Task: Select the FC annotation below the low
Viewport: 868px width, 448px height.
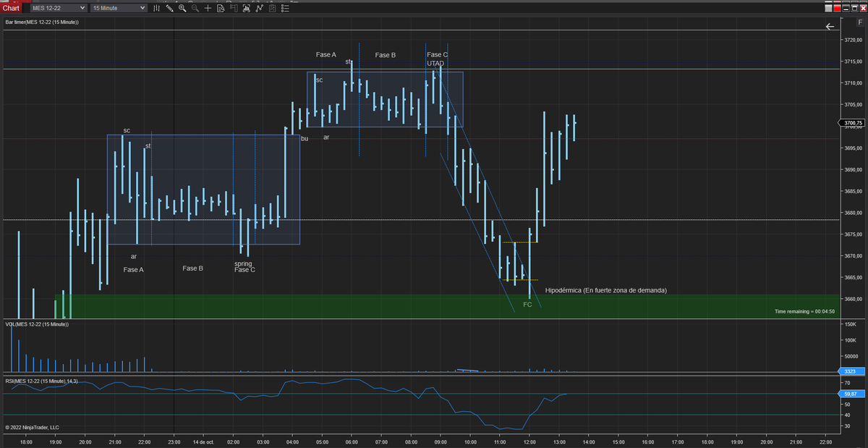Action: pos(527,305)
